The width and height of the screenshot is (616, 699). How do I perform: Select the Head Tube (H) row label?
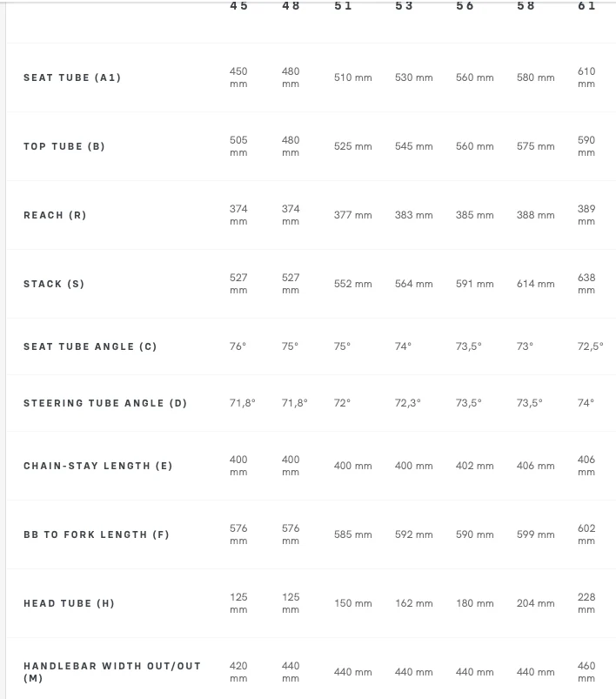(69, 603)
